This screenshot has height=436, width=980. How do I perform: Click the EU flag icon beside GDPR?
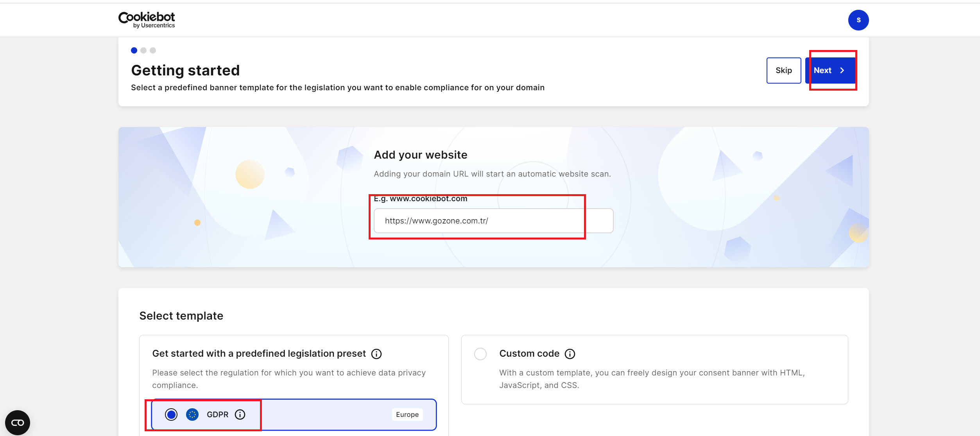(x=192, y=415)
